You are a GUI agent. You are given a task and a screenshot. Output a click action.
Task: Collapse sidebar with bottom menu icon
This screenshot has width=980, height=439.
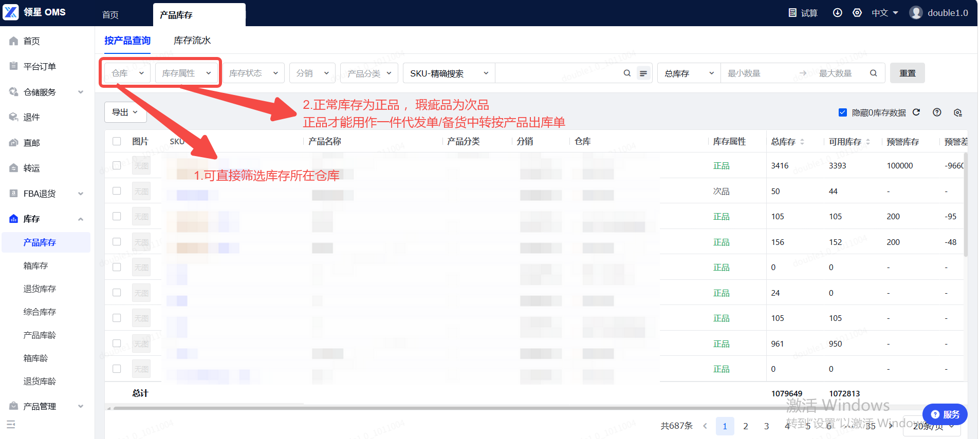11,425
